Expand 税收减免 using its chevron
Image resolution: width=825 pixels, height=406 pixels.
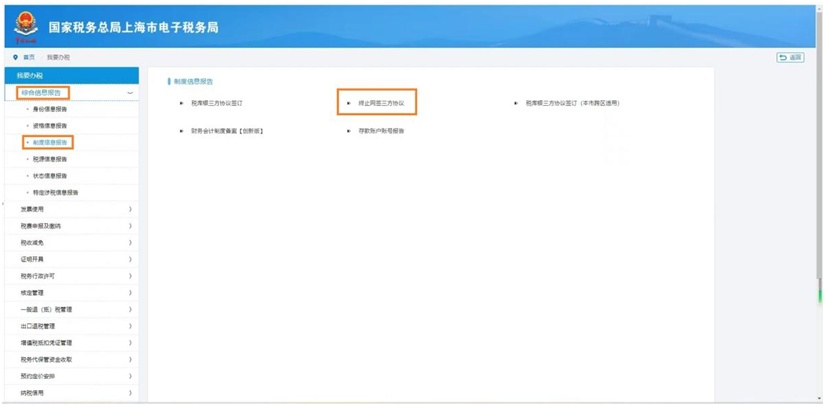pyautogui.click(x=130, y=243)
